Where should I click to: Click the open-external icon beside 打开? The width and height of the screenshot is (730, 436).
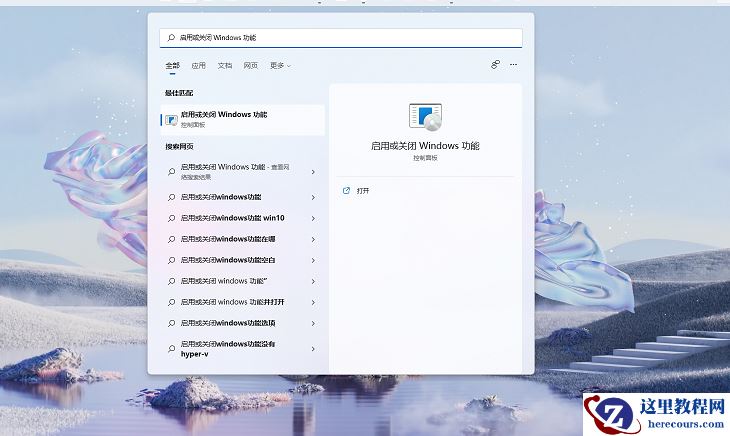[346, 190]
